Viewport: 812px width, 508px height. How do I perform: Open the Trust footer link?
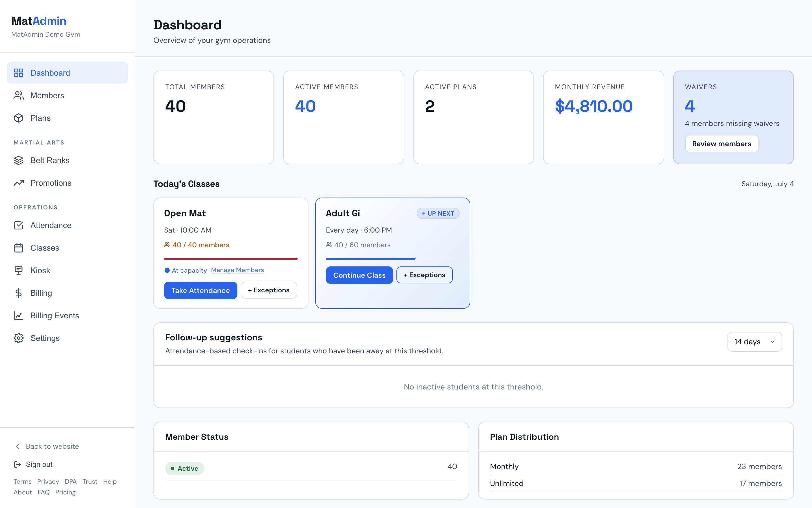90,481
